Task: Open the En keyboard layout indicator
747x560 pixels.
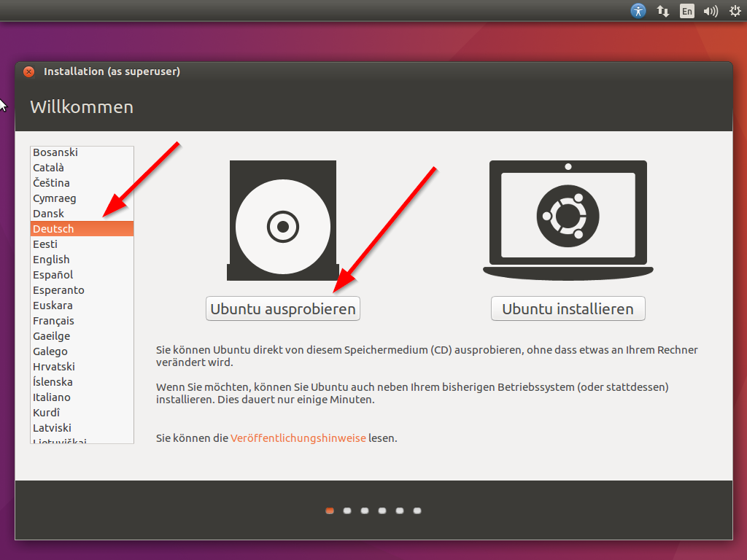Action: coord(686,11)
